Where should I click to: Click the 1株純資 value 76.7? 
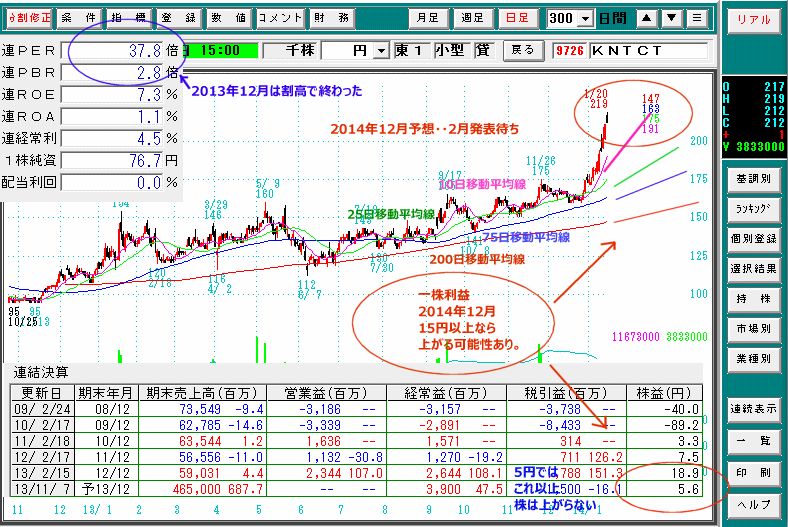pyautogui.click(x=113, y=161)
